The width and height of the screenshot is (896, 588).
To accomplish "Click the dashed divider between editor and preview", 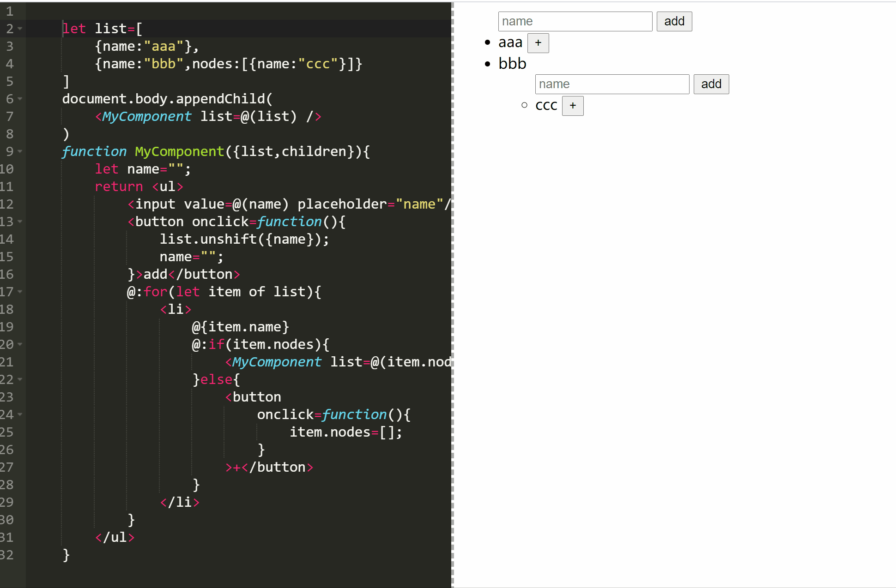I will pyautogui.click(x=453, y=295).
